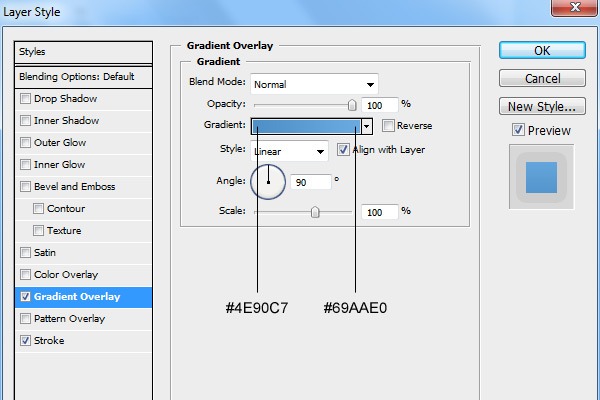The height and width of the screenshot is (400, 600).
Task: Click the Opacity value field
Action: click(380, 105)
